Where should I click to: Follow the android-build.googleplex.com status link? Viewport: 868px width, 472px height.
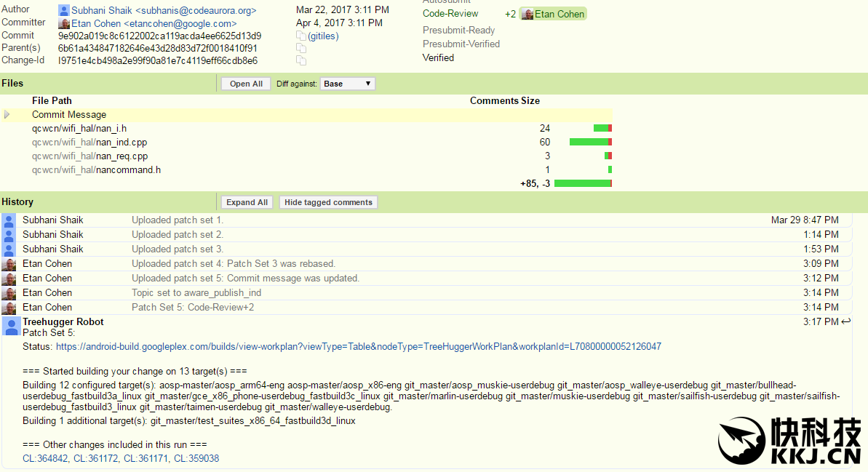pyautogui.click(x=358, y=347)
